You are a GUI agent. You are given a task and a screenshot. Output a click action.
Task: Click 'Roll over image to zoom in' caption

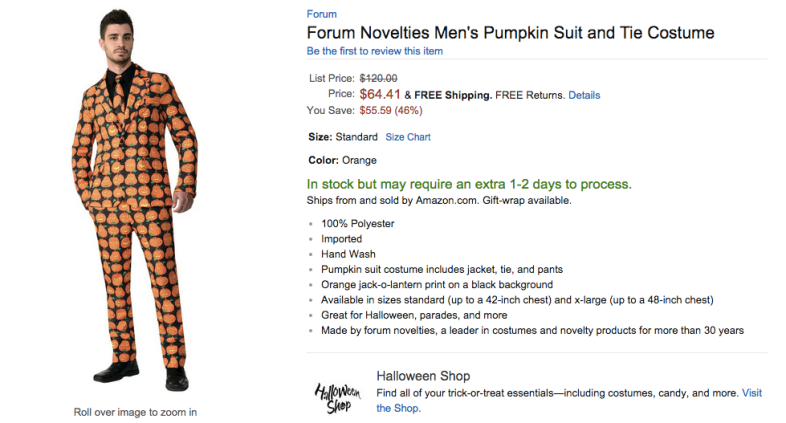[135, 412]
